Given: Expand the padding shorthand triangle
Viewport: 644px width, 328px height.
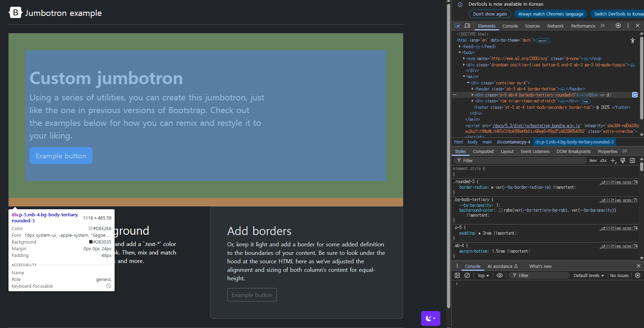Looking at the screenshot, I should [480, 233].
